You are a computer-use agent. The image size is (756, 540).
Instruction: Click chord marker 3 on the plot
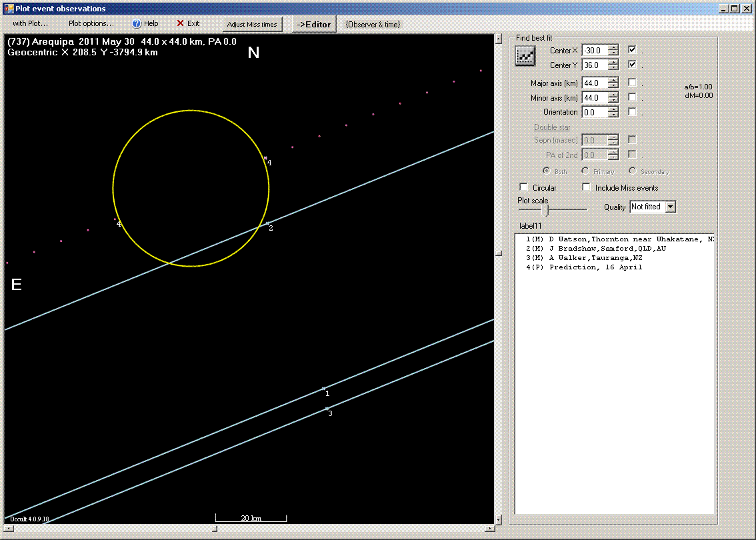327,409
